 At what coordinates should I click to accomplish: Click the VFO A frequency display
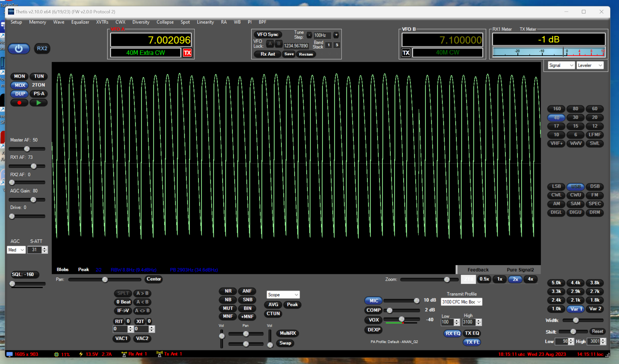tap(151, 40)
